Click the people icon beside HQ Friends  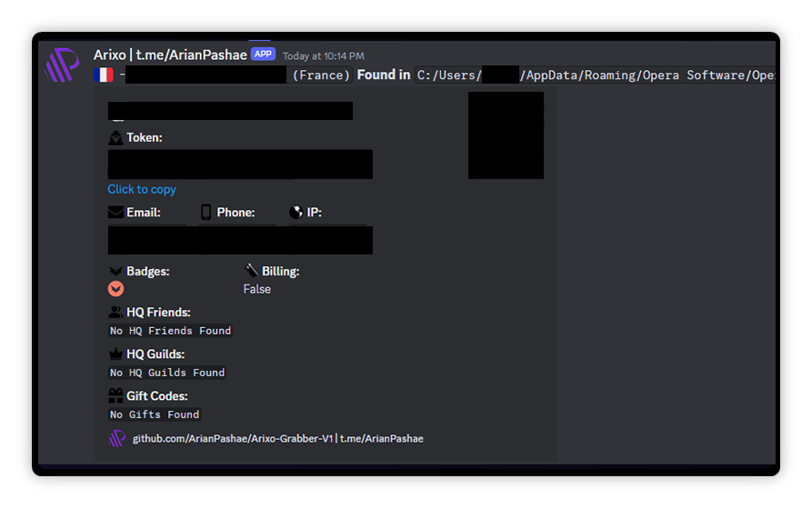click(115, 312)
